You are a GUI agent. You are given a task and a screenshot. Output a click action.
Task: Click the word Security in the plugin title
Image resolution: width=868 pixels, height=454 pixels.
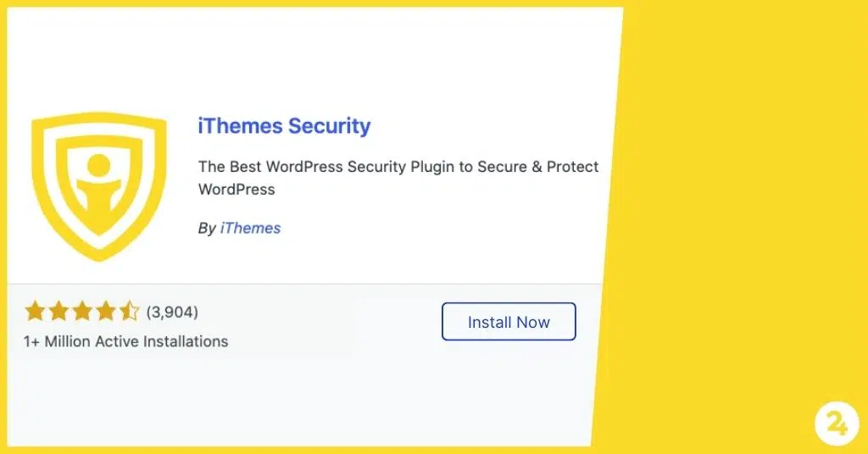pos(330,127)
